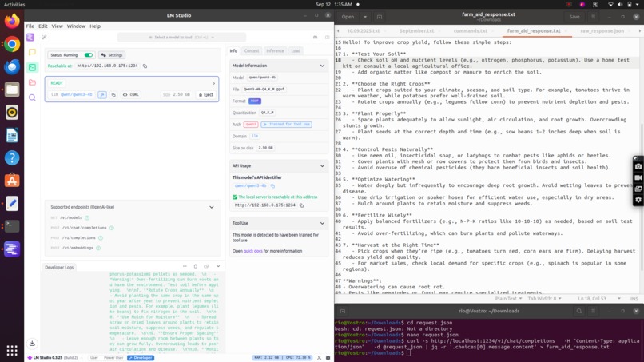The image size is (644, 362).
Task: Toggle the server Status Running switch
Action: (89, 54)
